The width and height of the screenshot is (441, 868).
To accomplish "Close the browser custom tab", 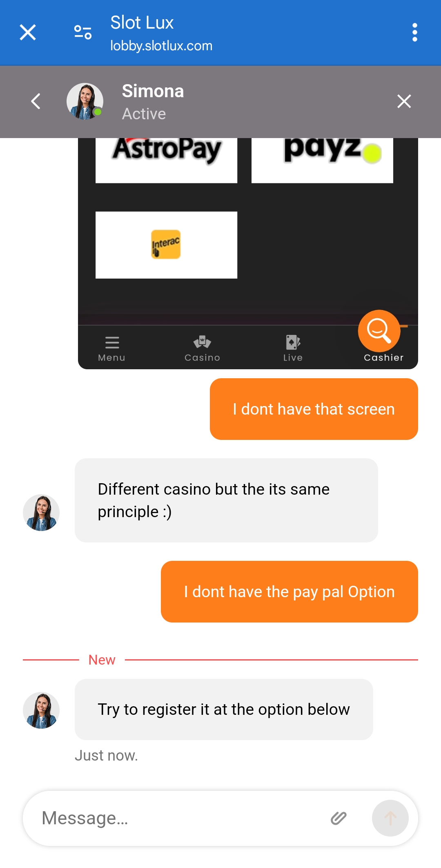I will pos(28,32).
